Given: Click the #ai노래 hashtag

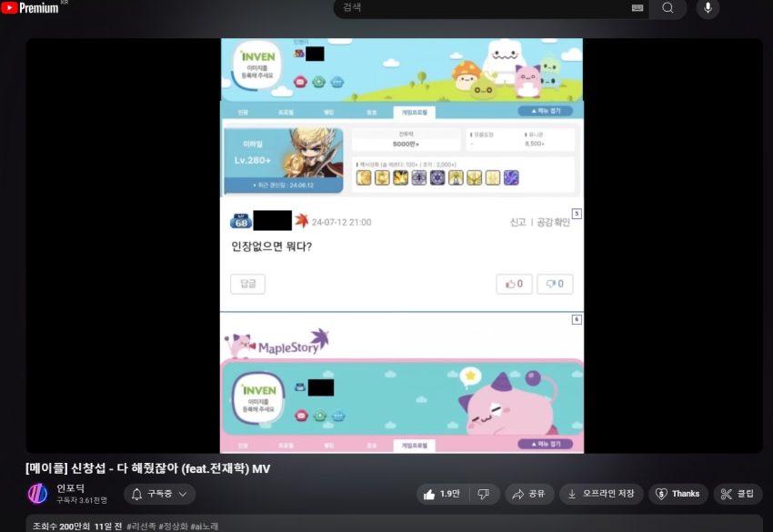Looking at the screenshot, I should pyautogui.click(x=204, y=526).
